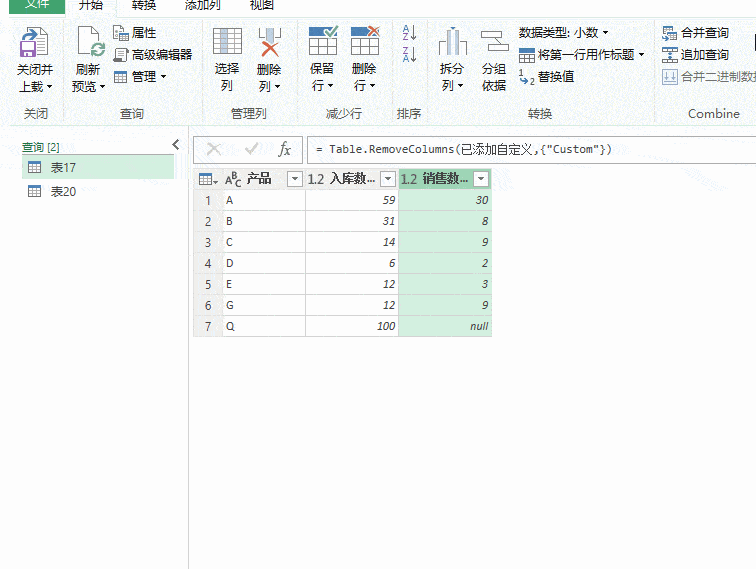Click the cell with value 30
The height and width of the screenshot is (569, 756).
point(446,200)
